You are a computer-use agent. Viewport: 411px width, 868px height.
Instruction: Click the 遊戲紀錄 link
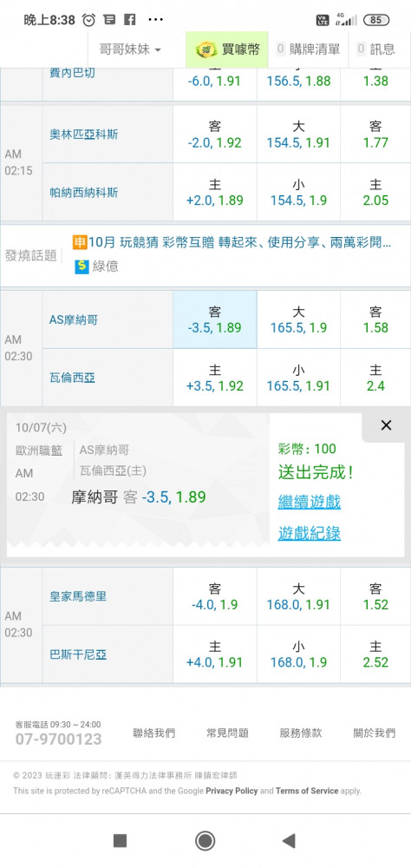(310, 533)
